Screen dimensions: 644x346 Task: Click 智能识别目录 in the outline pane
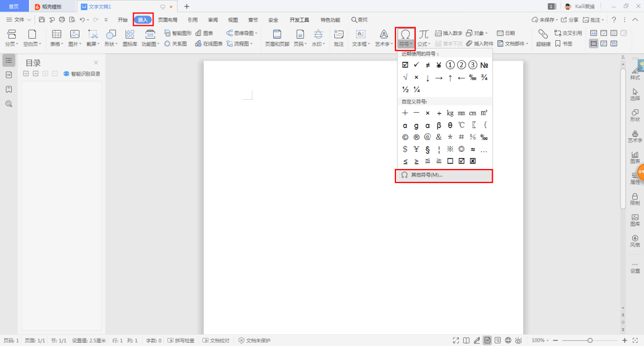[x=82, y=74]
